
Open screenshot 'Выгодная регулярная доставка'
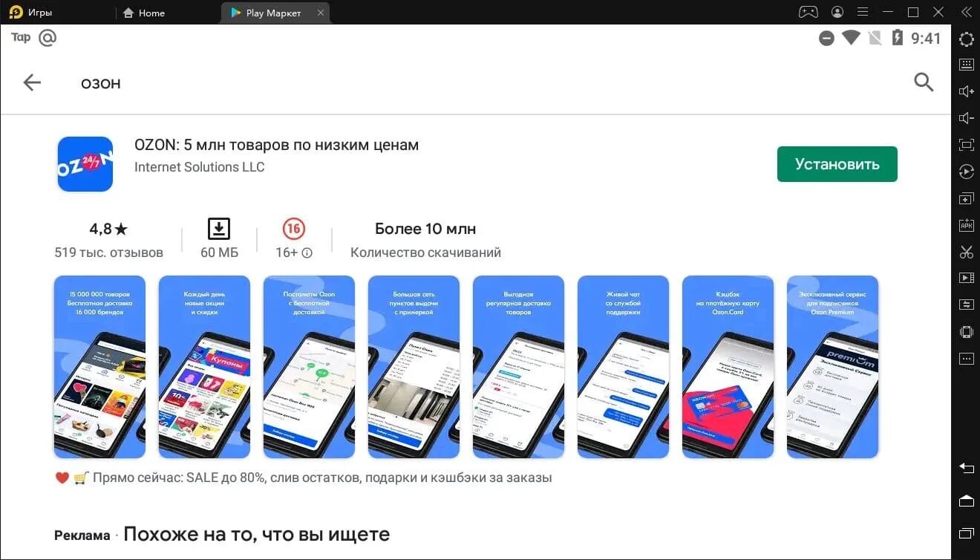pyautogui.click(x=518, y=367)
